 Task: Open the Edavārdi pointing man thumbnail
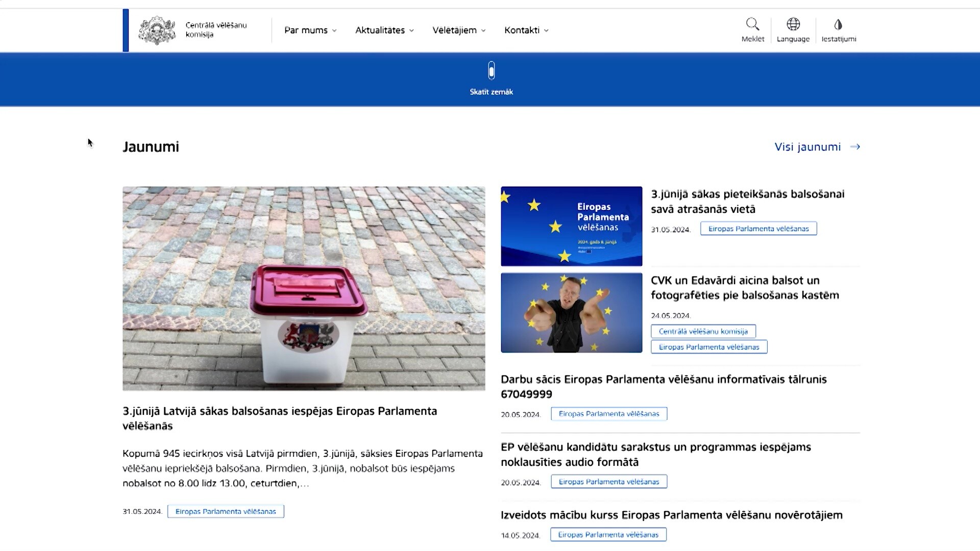pyautogui.click(x=571, y=313)
